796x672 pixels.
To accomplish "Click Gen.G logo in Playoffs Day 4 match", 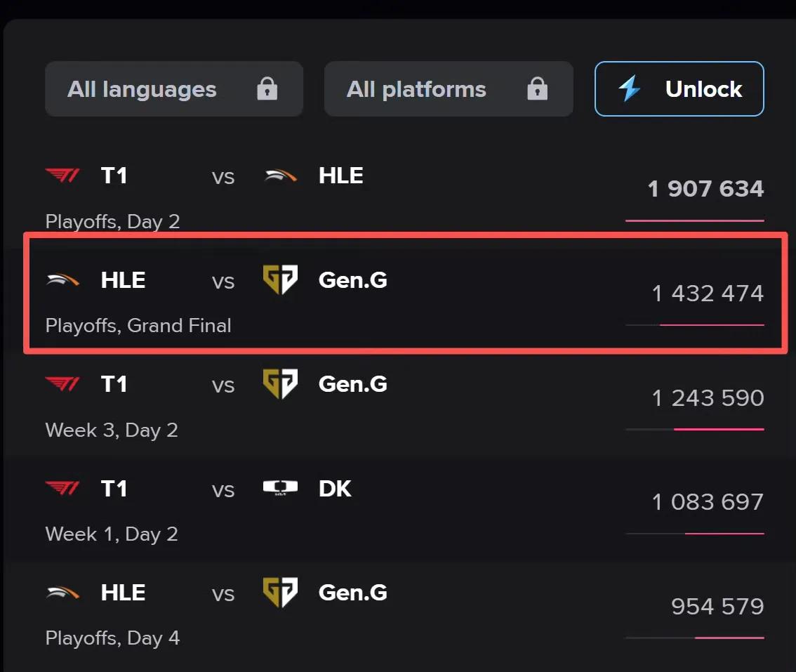I will [280, 592].
